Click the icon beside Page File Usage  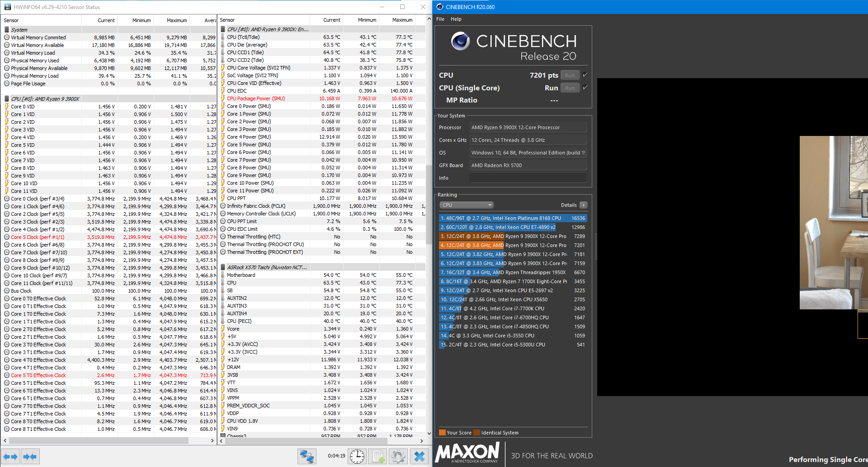(x=7, y=84)
